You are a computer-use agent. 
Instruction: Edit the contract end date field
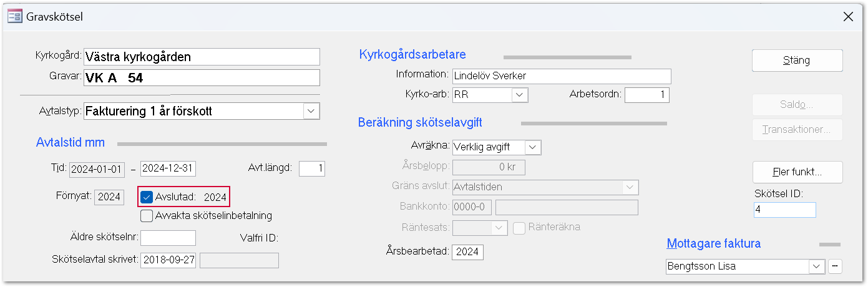[x=168, y=169]
